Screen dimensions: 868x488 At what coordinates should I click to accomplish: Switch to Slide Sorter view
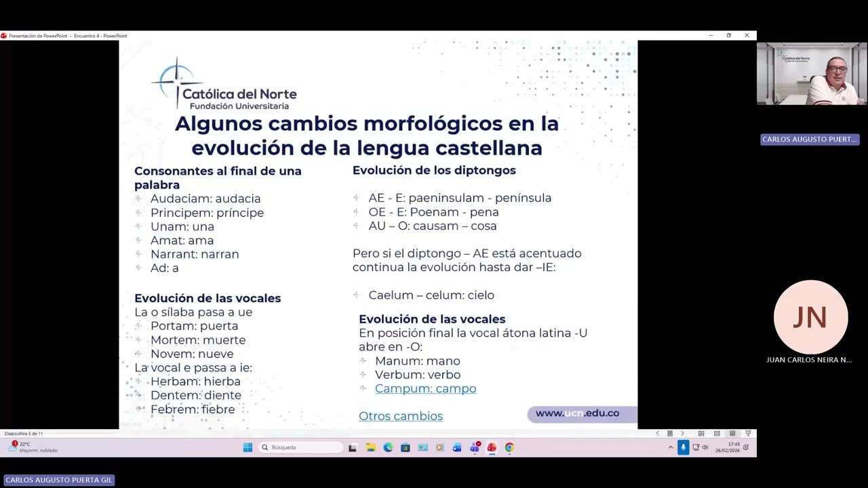717,434
